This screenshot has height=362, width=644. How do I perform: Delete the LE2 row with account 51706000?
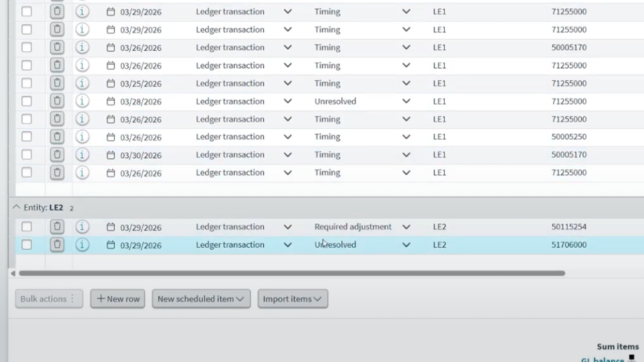(x=57, y=245)
